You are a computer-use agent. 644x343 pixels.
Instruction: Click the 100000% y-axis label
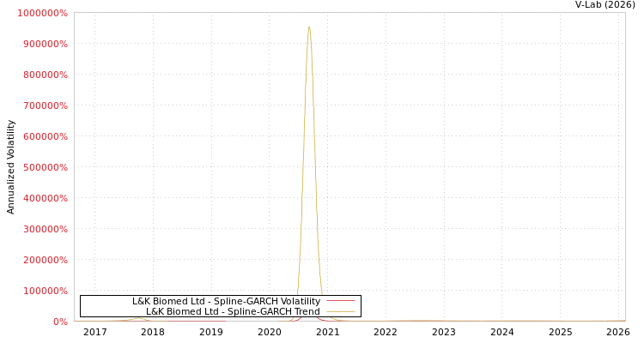(46, 291)
